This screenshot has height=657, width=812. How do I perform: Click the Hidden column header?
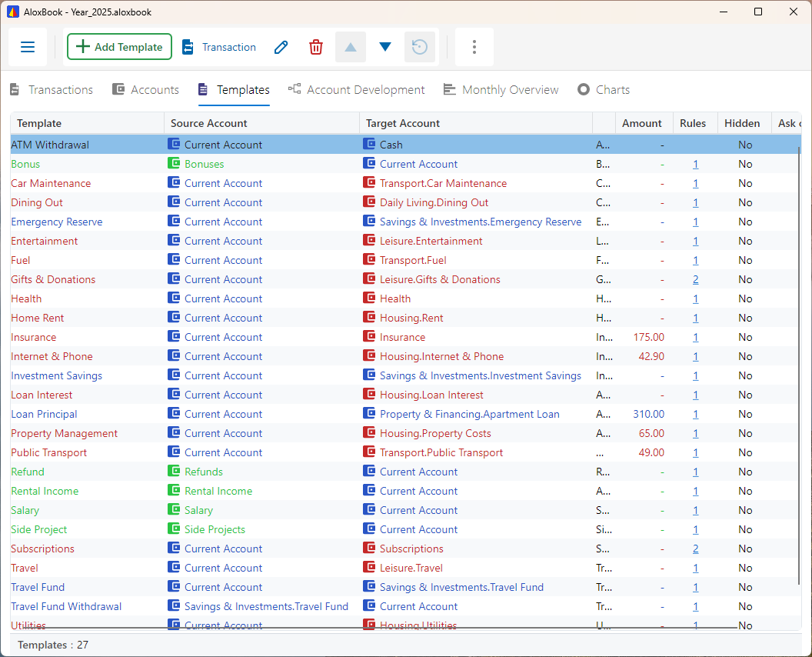point(744,123)
